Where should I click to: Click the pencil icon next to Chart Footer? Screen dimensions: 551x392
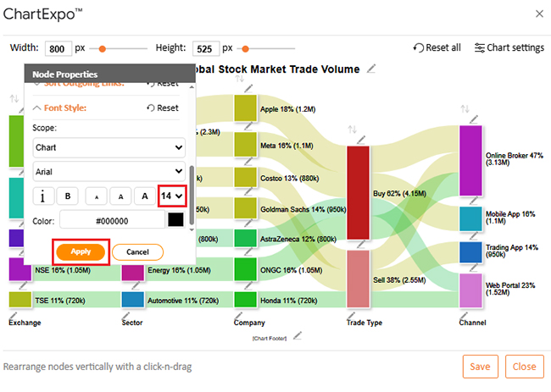tap(297, 337)
